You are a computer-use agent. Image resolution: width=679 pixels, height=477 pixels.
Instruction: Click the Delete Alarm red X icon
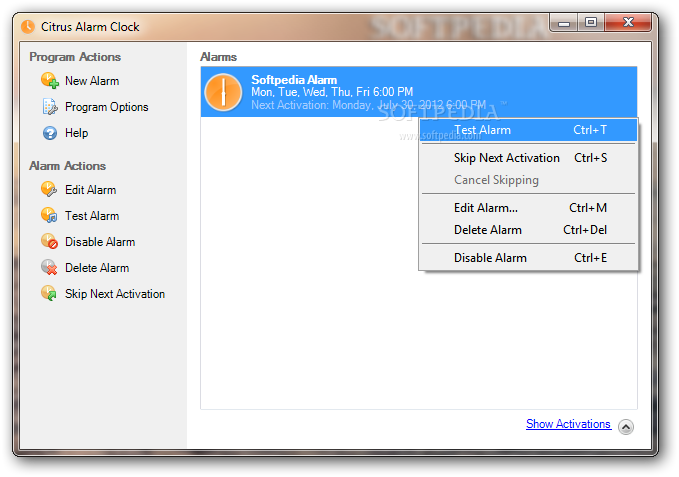click(x=49, y=268)
